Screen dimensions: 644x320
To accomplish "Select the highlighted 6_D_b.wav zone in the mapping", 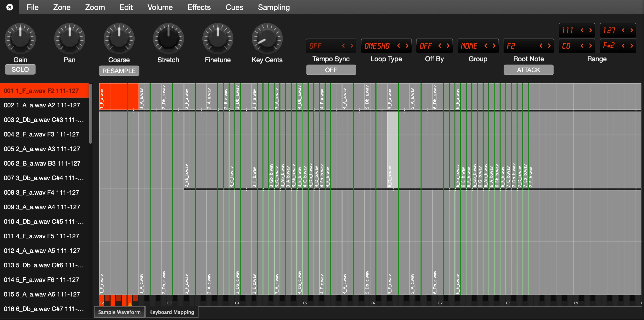I will 392,150.
